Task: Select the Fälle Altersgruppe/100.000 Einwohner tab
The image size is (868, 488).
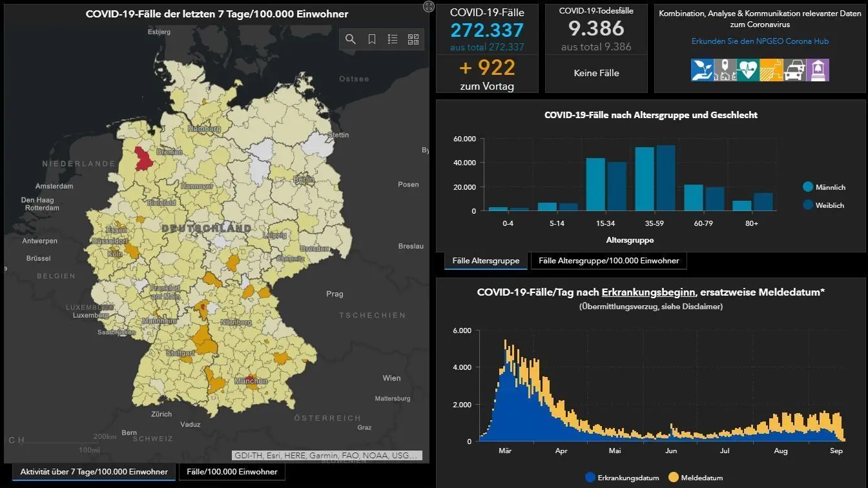Action: point(608,261)
